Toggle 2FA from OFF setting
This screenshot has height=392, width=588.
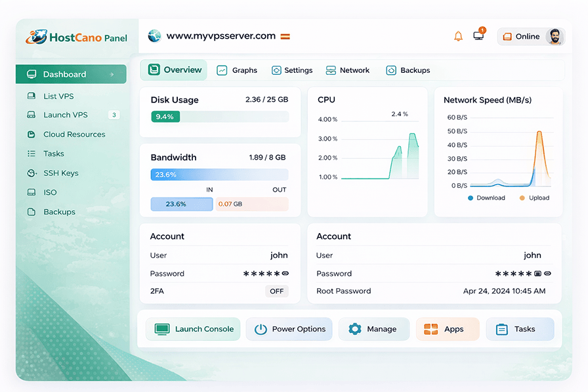point(276,291)
